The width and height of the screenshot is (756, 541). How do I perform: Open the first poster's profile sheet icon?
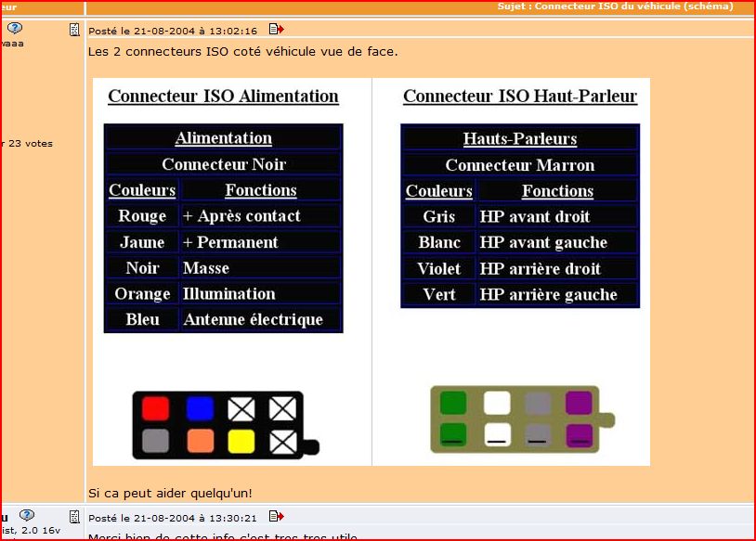pyautogui.click(x=74, y=31)
